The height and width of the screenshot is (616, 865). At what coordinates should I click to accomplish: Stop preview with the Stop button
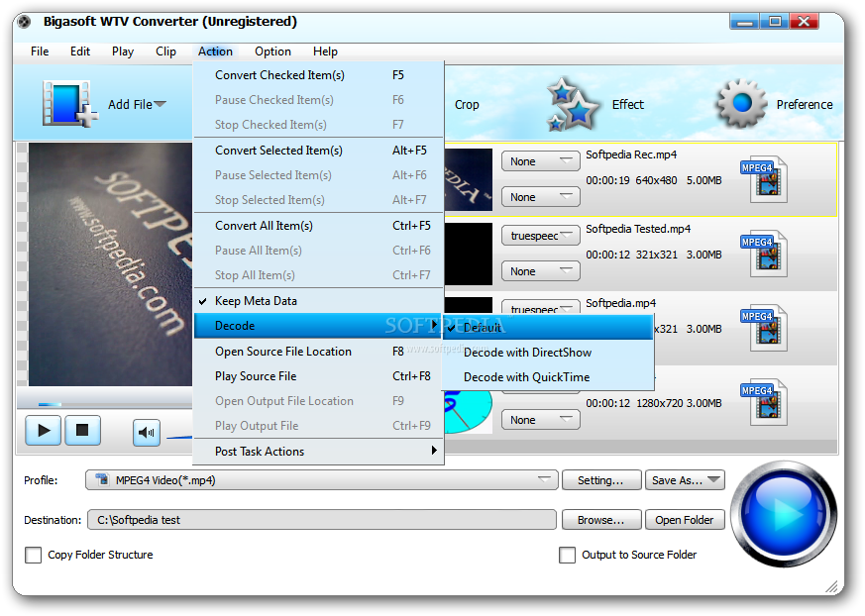click(83, 430)
